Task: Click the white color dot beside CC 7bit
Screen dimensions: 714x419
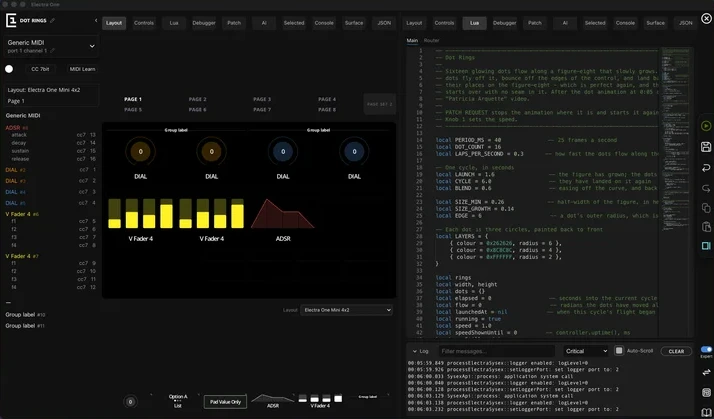Action: pyautogui.click(x=9, y=69)
